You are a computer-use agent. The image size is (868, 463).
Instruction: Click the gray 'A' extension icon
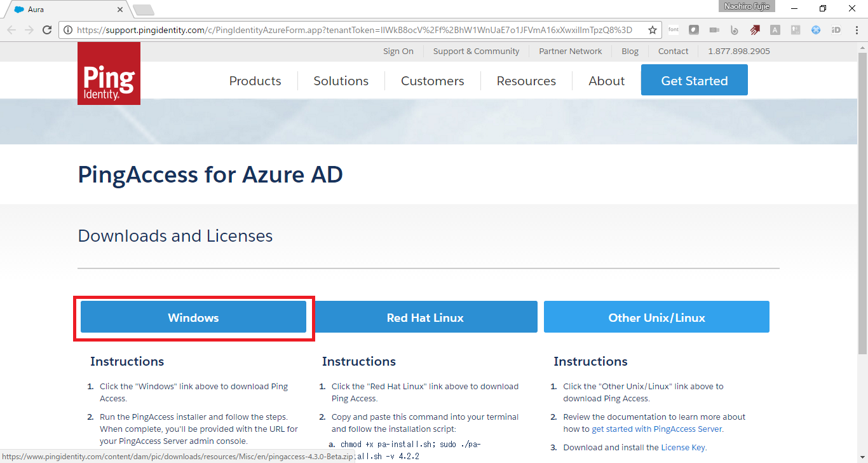tap(775, 29)
